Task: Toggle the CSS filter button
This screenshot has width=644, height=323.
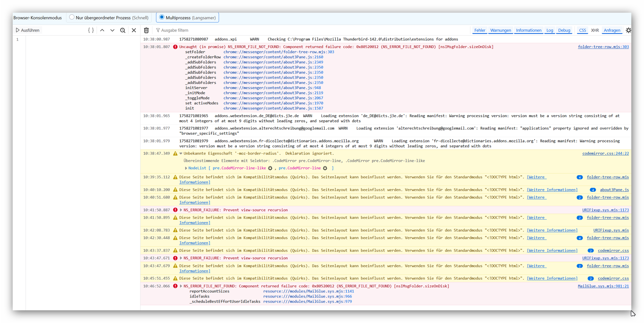Action: [x=582, y=30]
